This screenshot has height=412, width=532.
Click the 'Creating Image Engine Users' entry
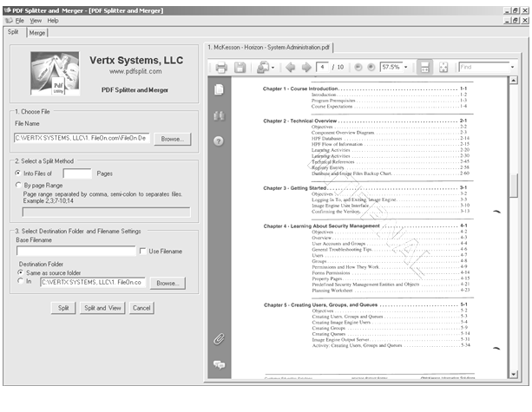341,322
